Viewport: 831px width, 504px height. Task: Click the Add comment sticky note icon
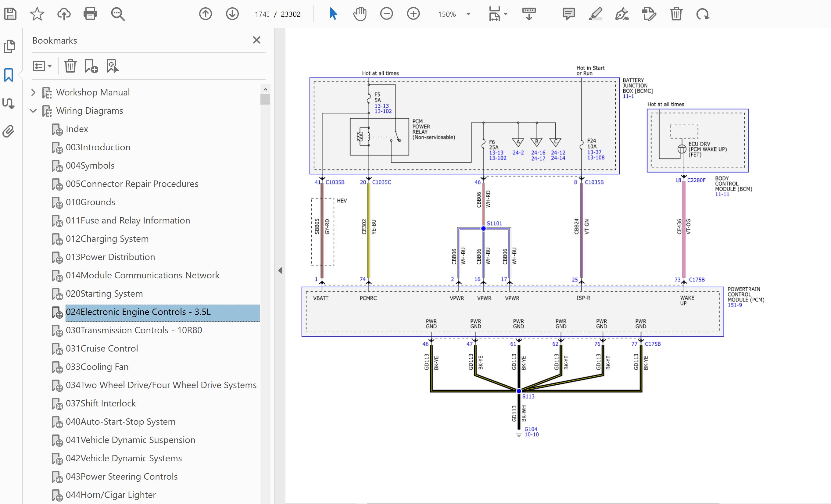(568, 14)
